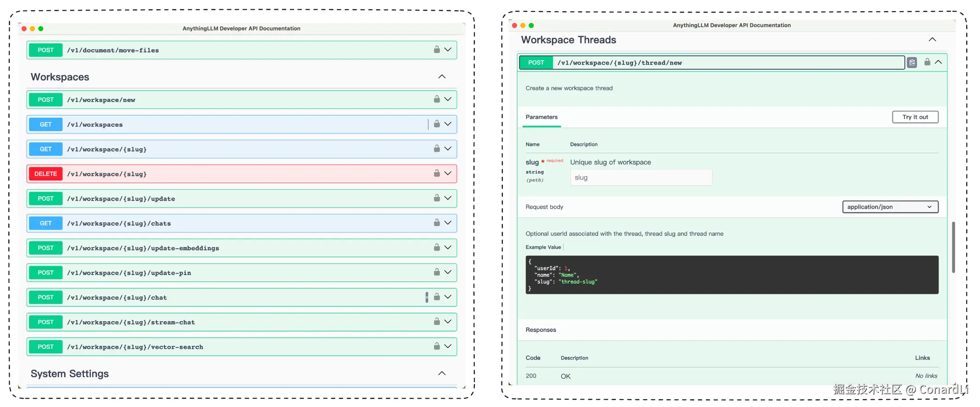Click lock icon on /v1/workspace/{slug}/chats row
This screenshot has height=407, width=980.
click(x=437, y=222)
